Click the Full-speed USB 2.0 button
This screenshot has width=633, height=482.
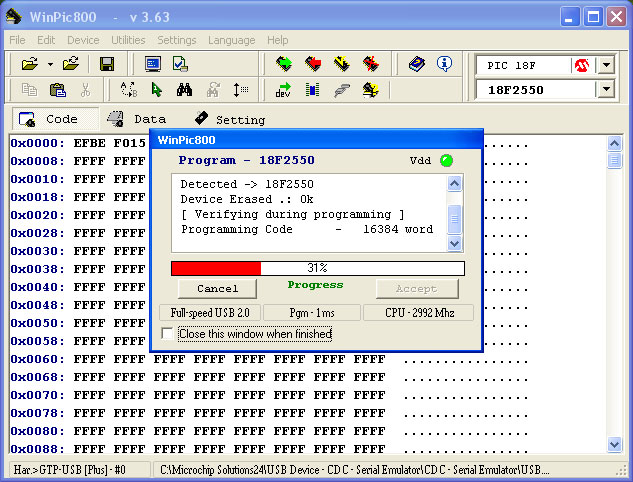(210, 313)
